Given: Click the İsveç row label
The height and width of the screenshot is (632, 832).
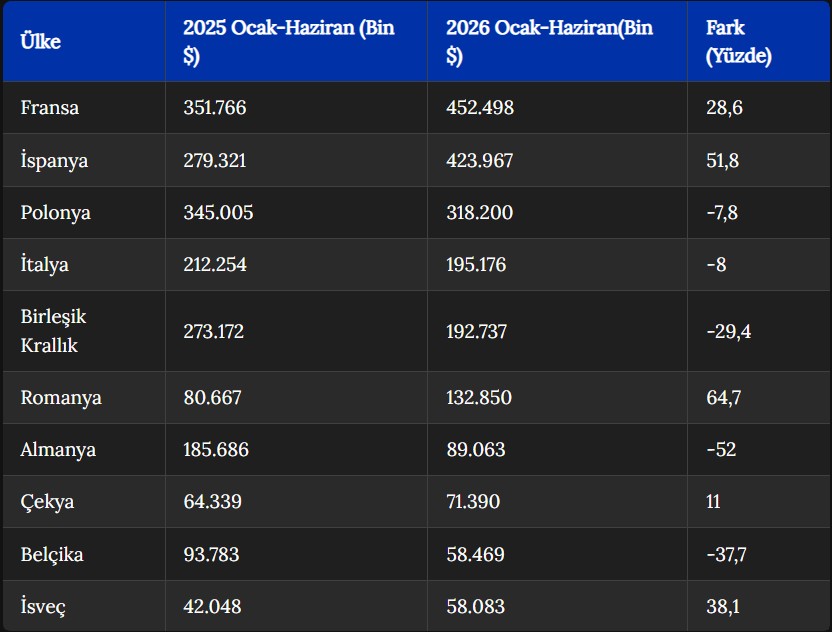Looking at the screenshot, I should pos(43,606).
